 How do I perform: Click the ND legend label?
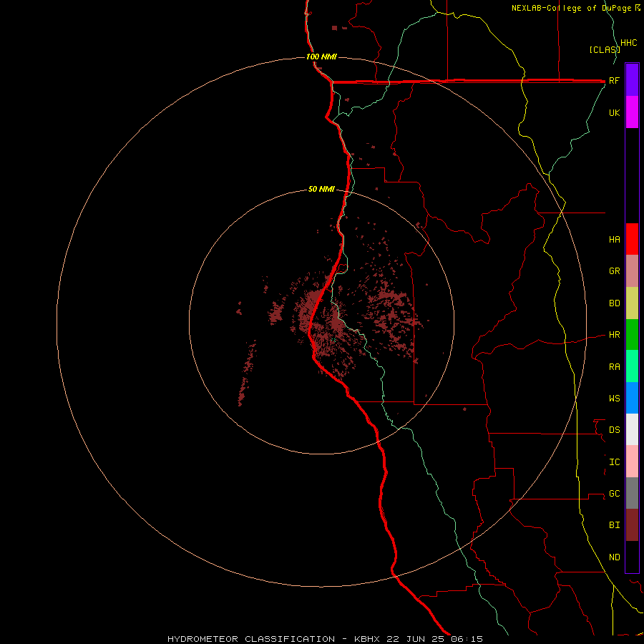614,557
